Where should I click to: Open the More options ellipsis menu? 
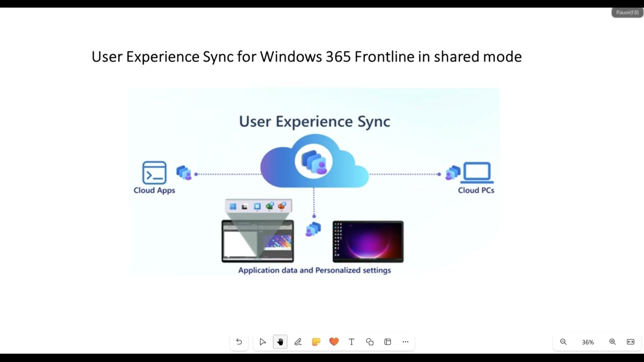pos(406,342)
